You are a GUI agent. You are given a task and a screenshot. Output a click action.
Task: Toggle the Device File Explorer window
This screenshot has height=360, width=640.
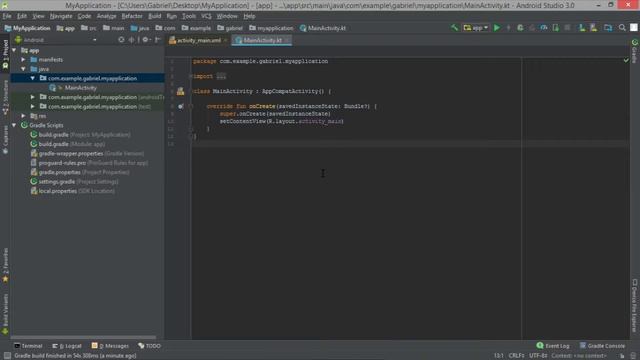point(635,305)
